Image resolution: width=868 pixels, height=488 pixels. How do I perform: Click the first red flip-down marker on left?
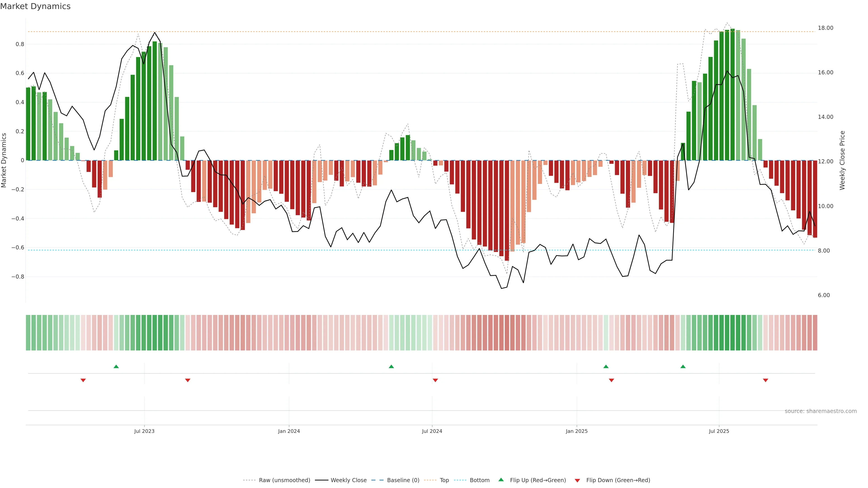point(83,380)
